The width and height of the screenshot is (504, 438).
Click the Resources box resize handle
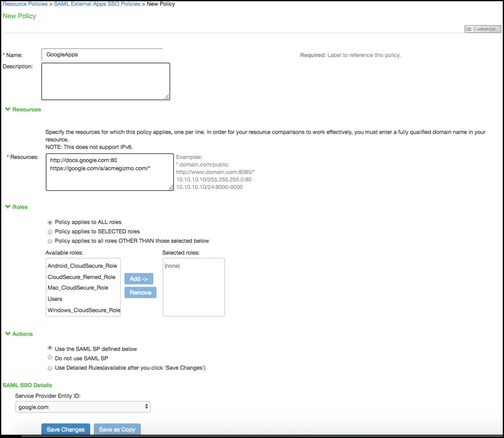point(171,188)
